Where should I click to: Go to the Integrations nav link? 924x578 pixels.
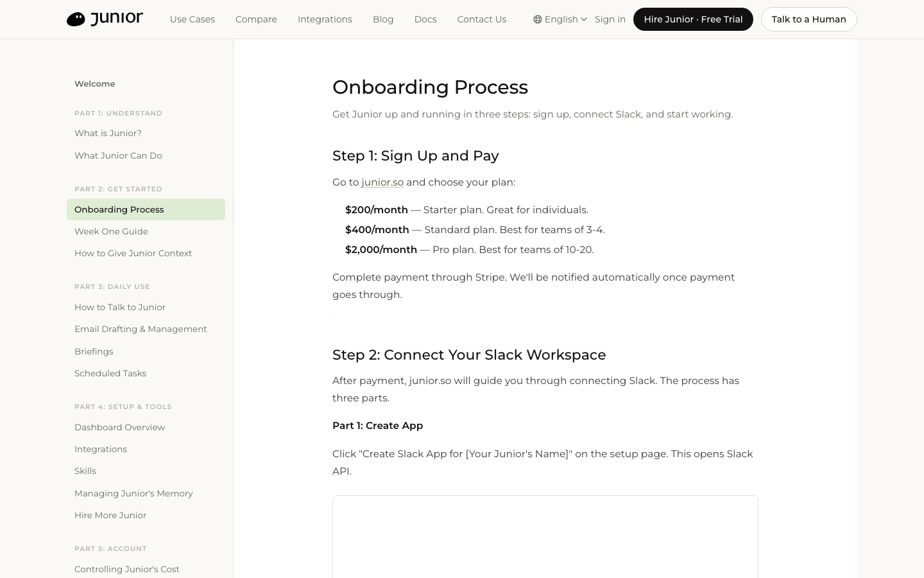click(x=325, y=19)
